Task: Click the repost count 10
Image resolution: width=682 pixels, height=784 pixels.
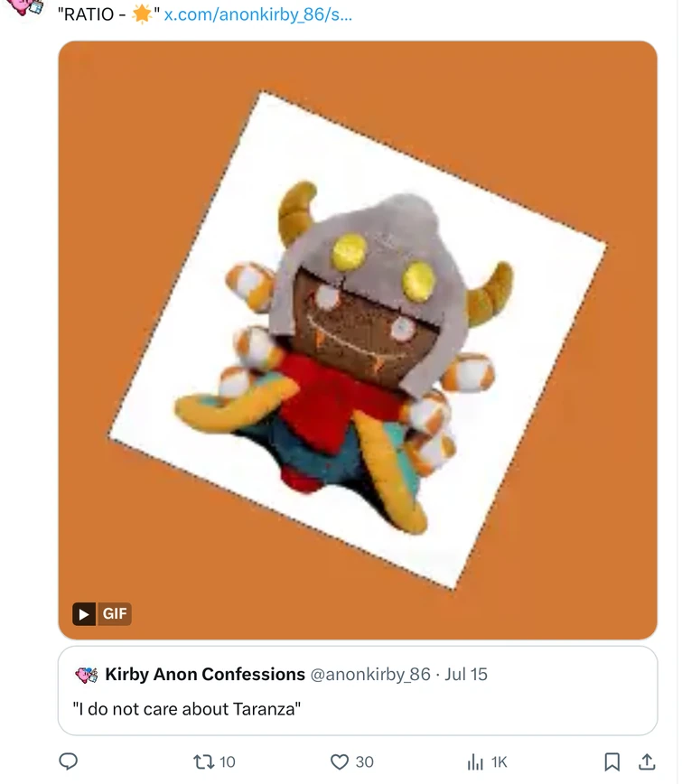Action: pos(227,761)
